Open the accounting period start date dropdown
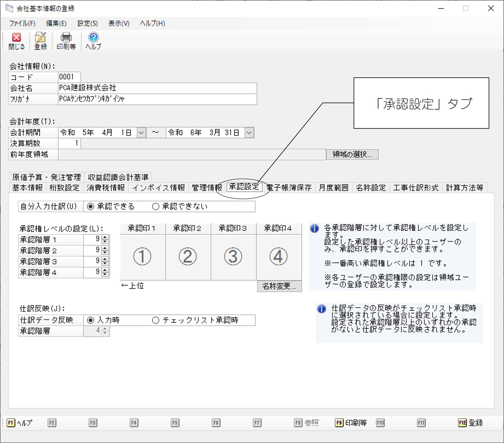This screenshot has width=504, height=443. [141, 133]
